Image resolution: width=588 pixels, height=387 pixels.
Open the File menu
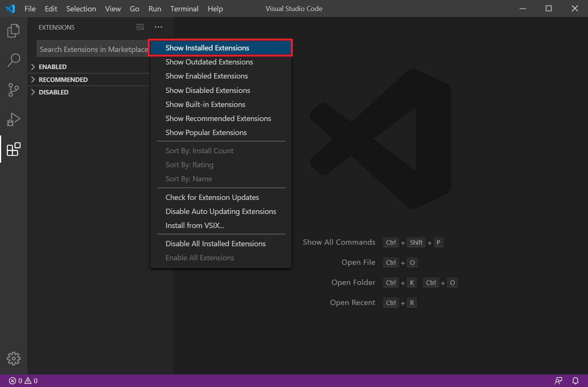point(30,9)
